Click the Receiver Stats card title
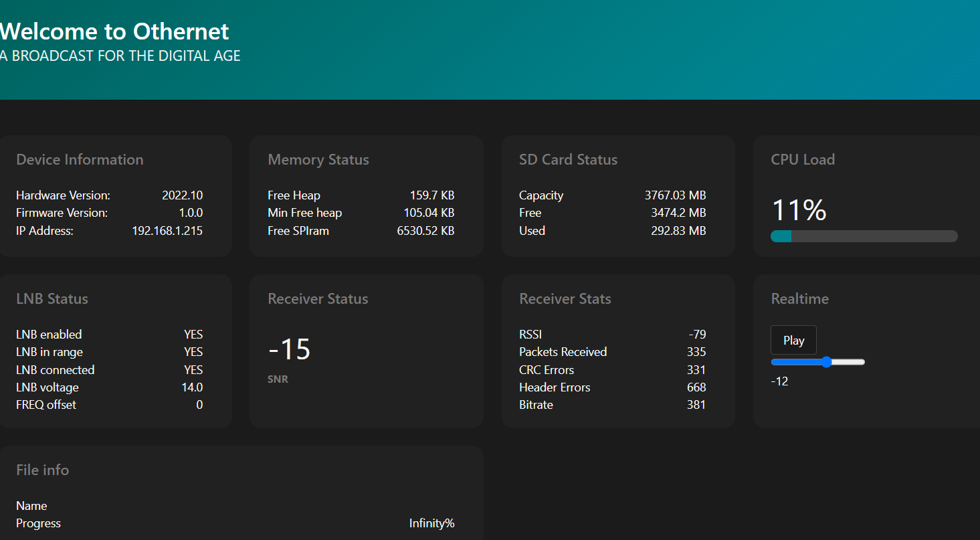Screen dimensions: 980x540 (x=565, y=298)
